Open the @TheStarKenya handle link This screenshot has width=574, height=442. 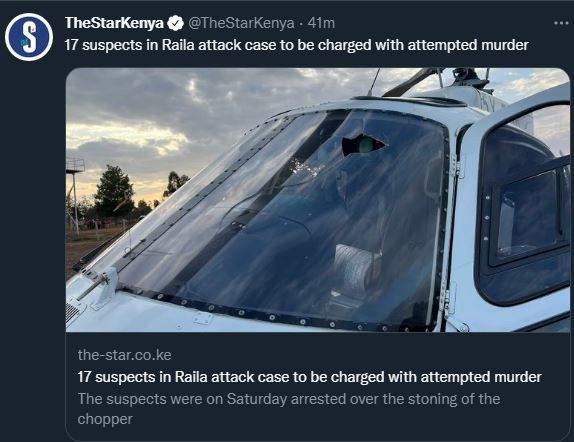(241, 23)
